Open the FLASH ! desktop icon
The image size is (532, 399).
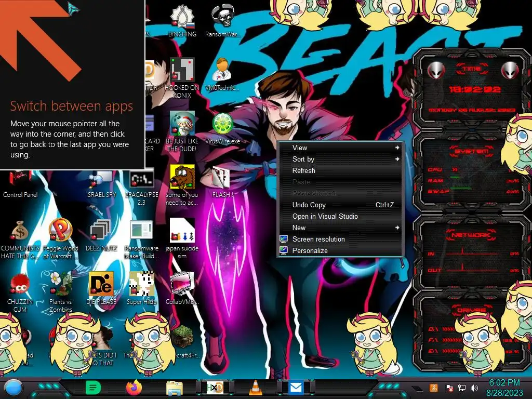222,182
